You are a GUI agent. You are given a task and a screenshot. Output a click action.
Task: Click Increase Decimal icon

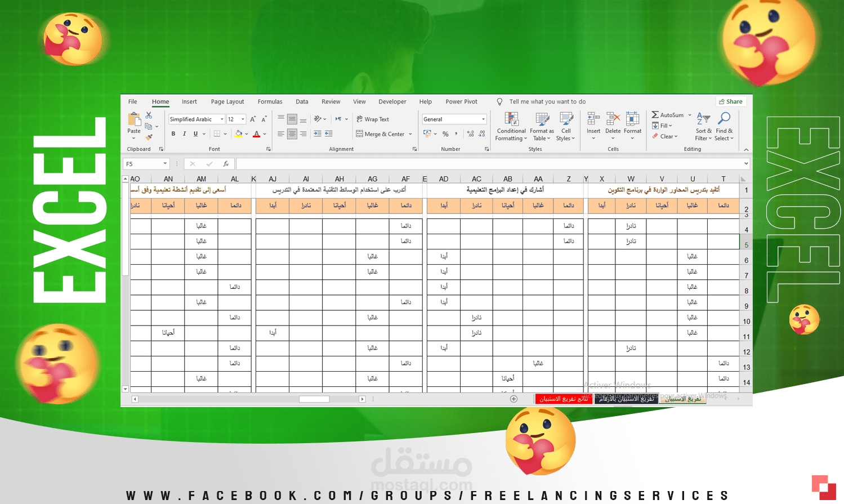point(471,134)
